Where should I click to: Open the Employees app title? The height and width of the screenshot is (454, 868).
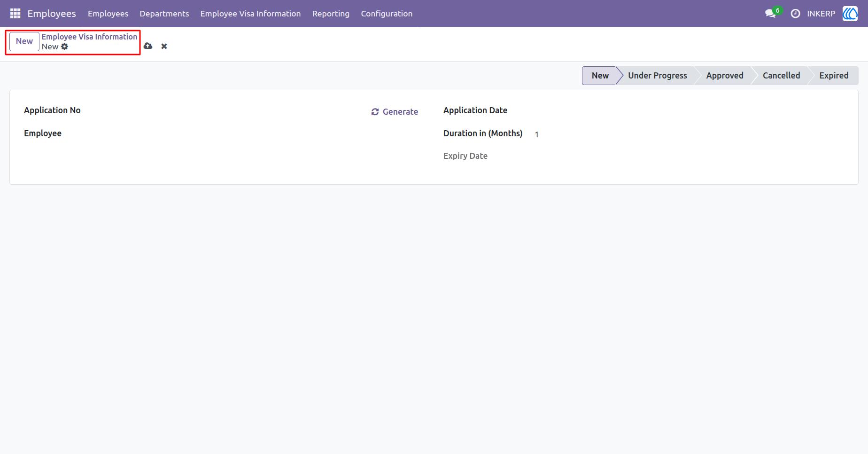tap(52, 14)
